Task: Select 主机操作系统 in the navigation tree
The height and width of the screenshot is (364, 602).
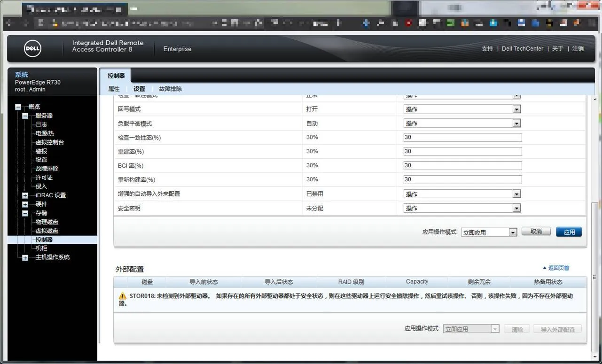Action: click(53, 257)
